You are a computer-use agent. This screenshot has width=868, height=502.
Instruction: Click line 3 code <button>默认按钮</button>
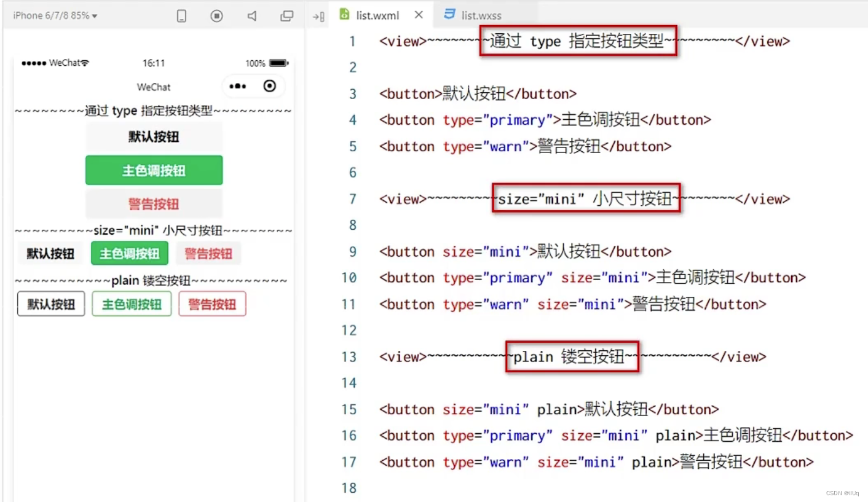(x=478, y=94)
